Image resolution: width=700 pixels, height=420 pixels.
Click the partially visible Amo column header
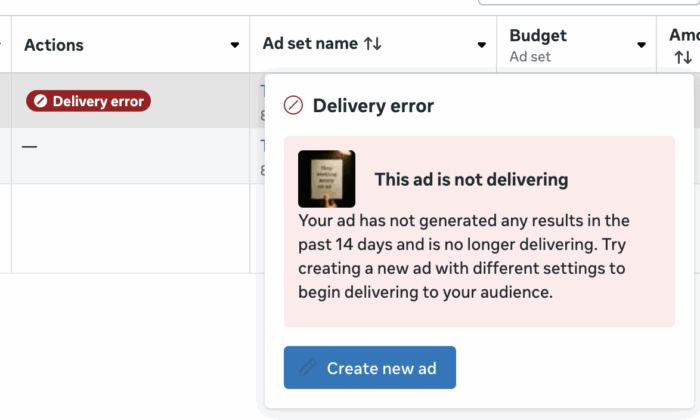coord(684,36)
